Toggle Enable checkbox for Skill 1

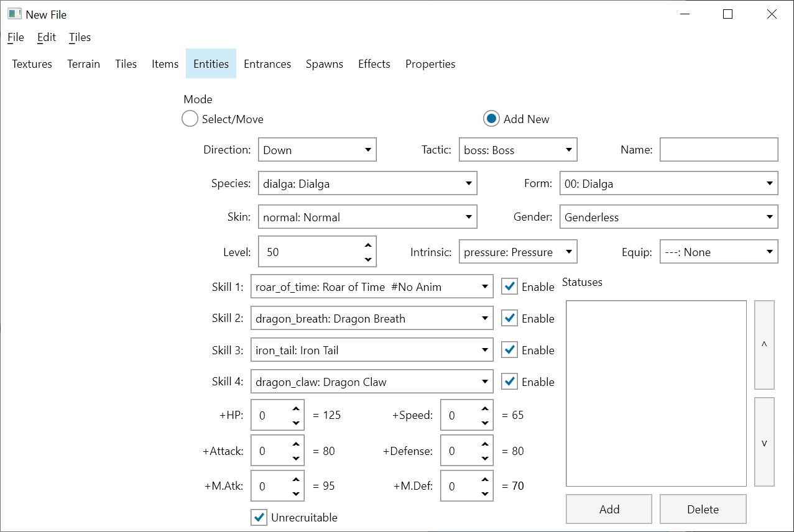(510, 287)
